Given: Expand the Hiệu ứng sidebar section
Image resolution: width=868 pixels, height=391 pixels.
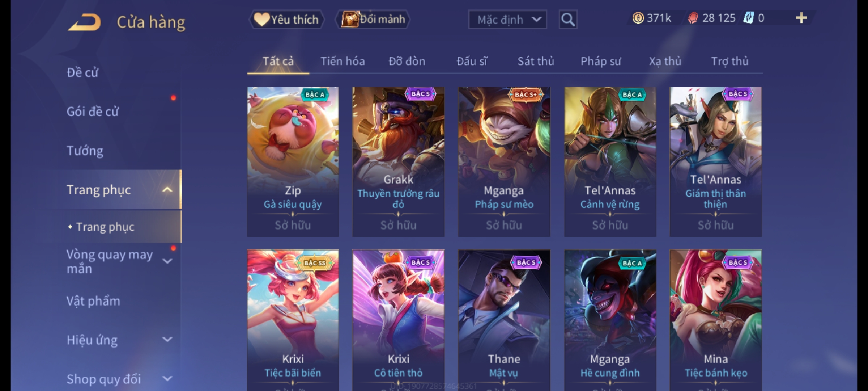Looking at the screenshot, I should (x=167, y=340).
